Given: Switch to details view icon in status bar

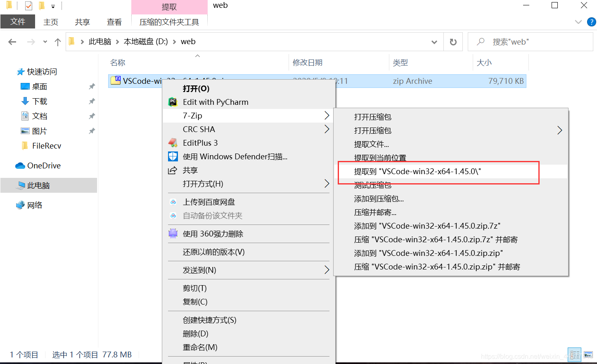Looking at the screenshot, I should pos(574,355).
